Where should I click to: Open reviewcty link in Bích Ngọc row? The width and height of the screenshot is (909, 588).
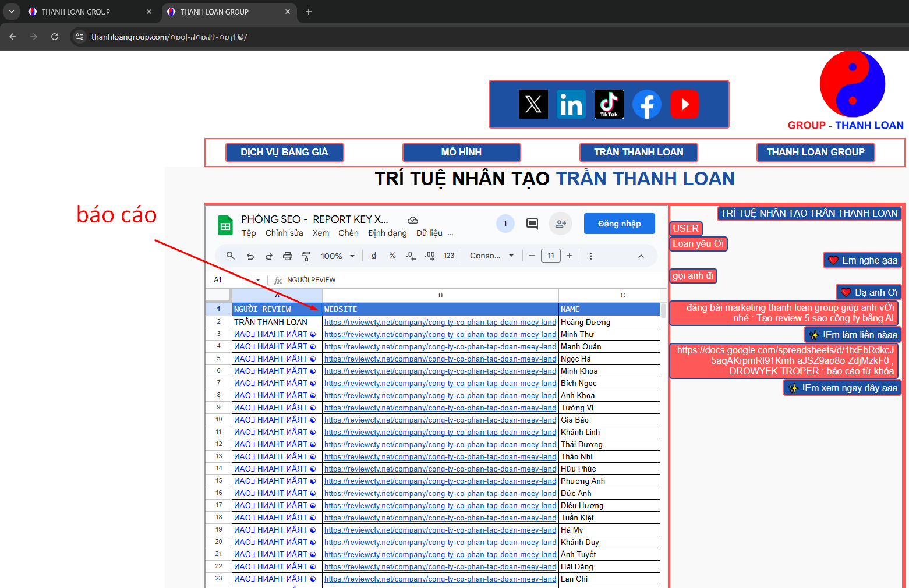click(x=440, y=383)
